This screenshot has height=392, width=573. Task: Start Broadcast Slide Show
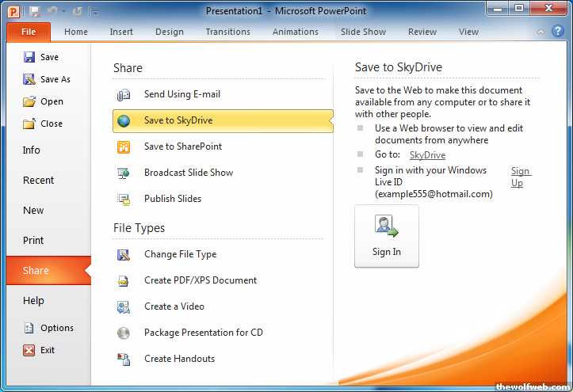pos(188,173)
